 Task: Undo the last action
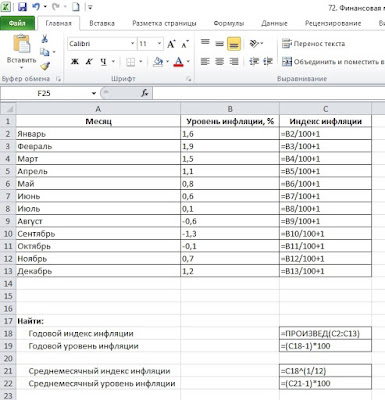click(x=36, y=6)
